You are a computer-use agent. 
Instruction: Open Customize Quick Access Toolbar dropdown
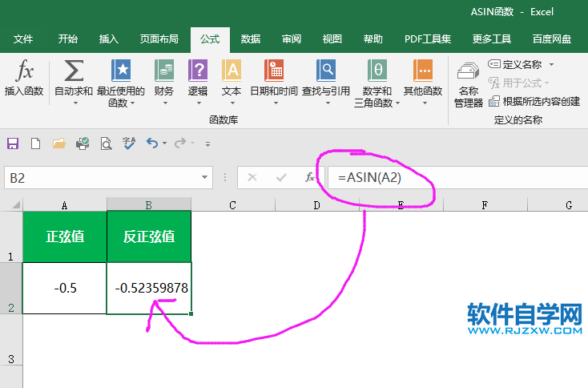207,143
